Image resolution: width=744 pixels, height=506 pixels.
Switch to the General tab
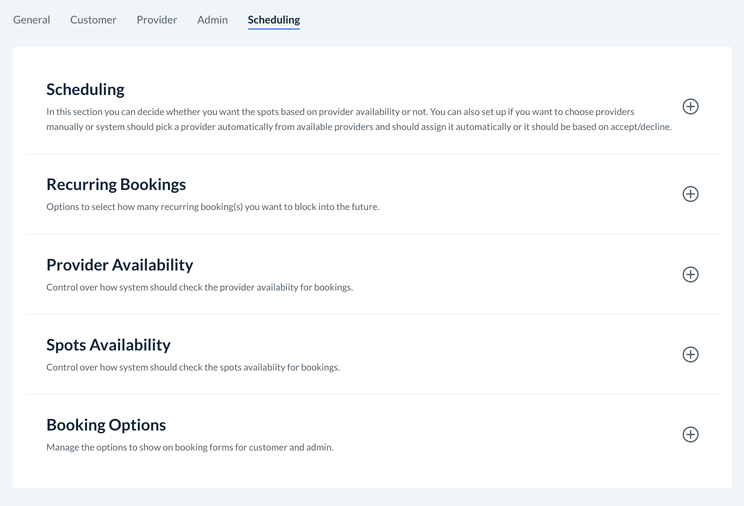[x=31, y=20]
